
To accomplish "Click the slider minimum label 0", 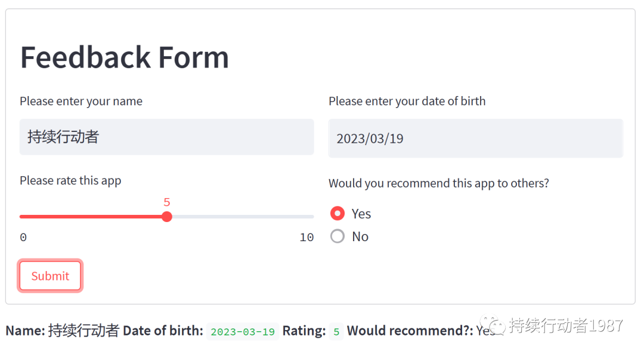I will (x=23, y=238).
